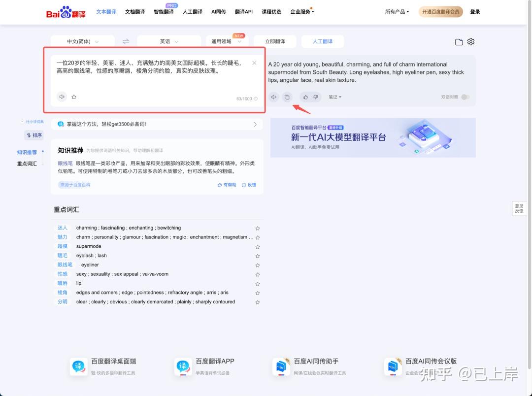The image size is (532, 396).
Task: Click 开通百度翻译会员 button
Action: click(x=440, y=11)
